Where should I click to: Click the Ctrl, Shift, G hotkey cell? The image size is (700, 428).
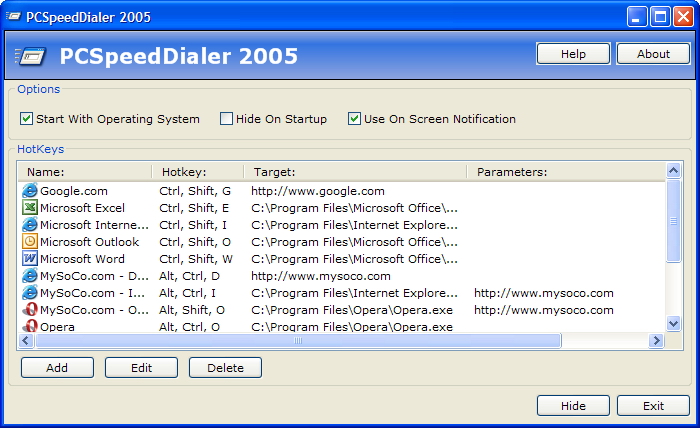point(195,191)
